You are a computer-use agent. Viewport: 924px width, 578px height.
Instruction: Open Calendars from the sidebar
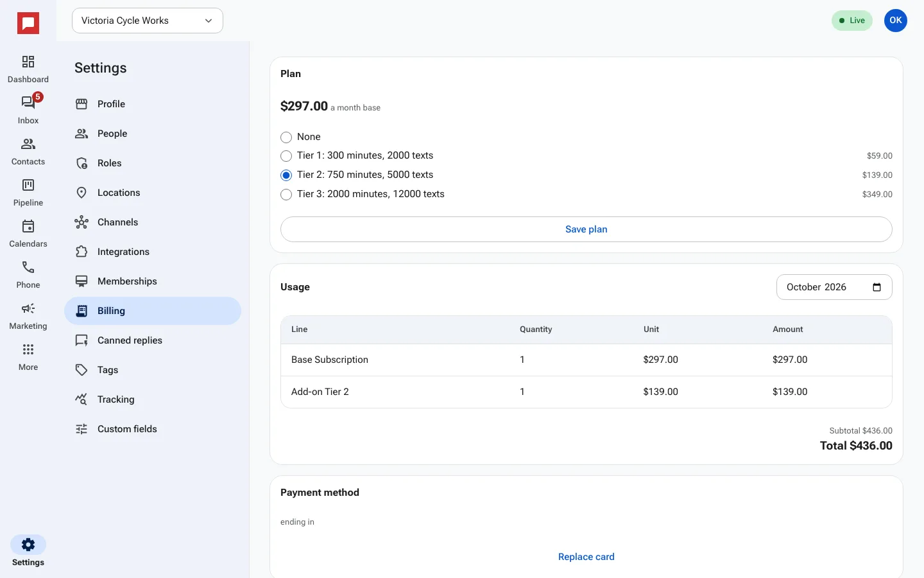click(28, 226)
